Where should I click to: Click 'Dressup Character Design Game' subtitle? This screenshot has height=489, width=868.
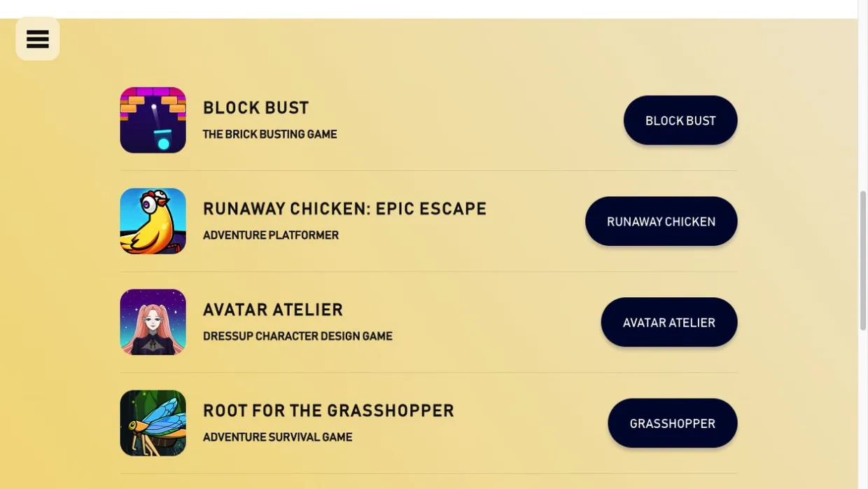tap(297, 336)
